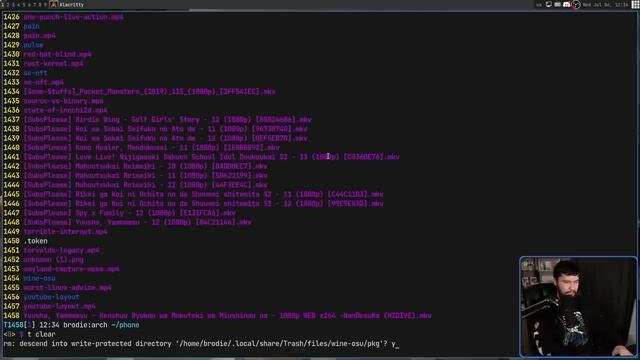
Task: Click 'worst-linux-advice.mp4' on line 1455
Action: click(x=67, y=288)
